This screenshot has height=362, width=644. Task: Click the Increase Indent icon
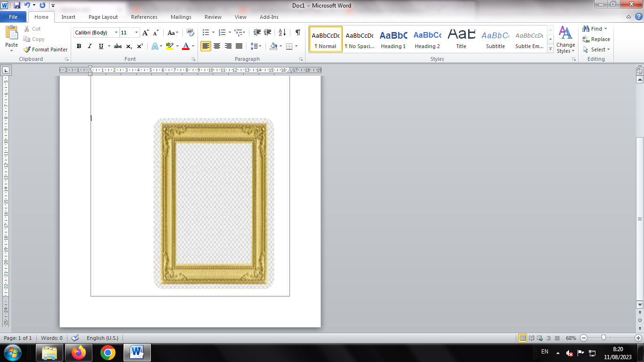(x=268, y=33)
